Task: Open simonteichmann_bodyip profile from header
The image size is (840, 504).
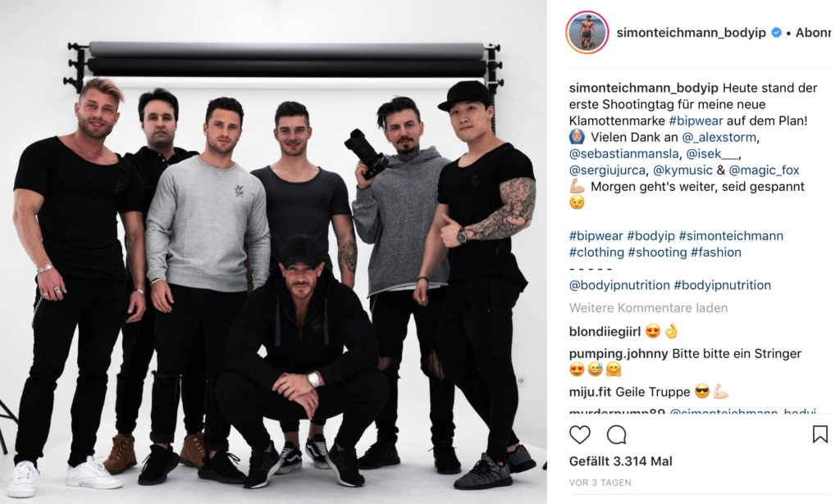Action: click(x=691, y=33)
